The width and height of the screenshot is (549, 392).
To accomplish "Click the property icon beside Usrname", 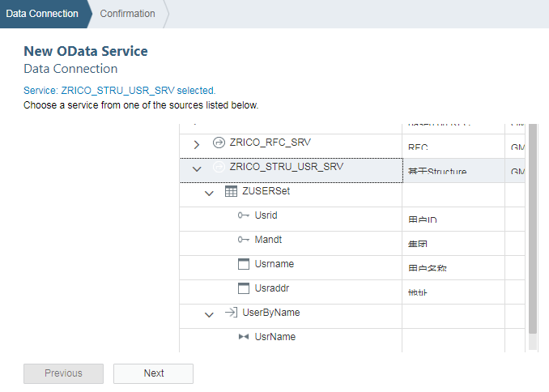I will pos(243,264).
